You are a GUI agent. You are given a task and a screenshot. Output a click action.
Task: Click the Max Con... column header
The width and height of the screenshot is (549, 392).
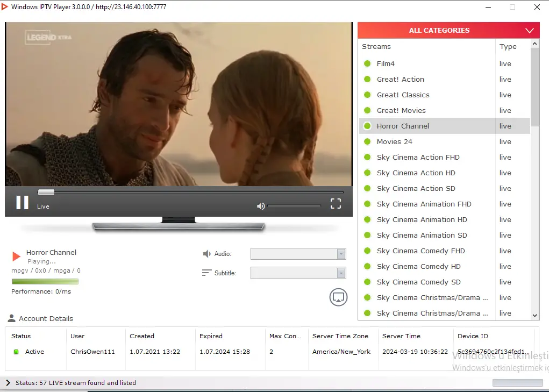[287, 336]
